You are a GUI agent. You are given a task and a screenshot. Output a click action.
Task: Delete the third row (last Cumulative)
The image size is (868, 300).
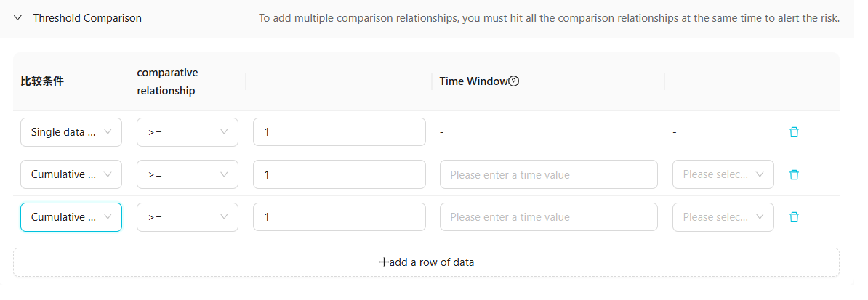tap(794, 216)
